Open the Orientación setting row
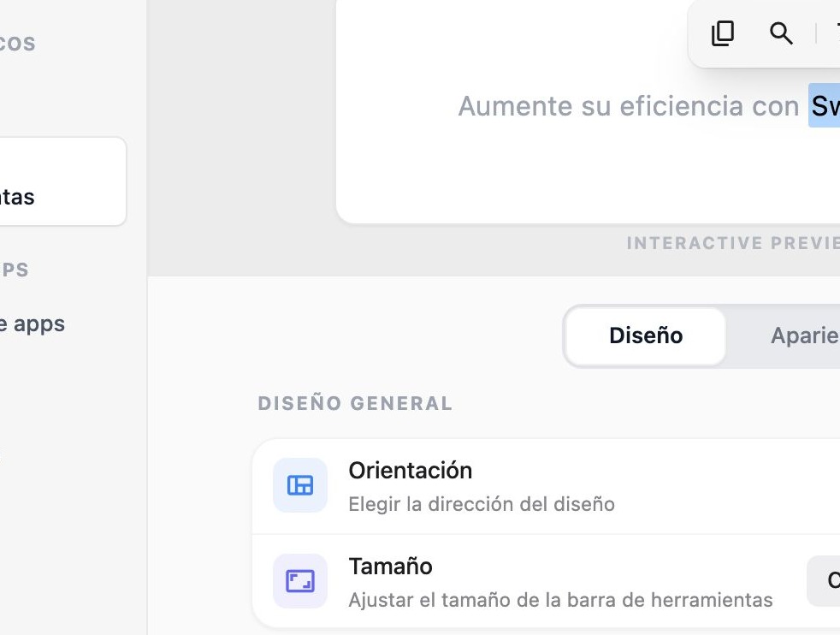The width and height of the screenshot is (840, 635). click(546, 486)
